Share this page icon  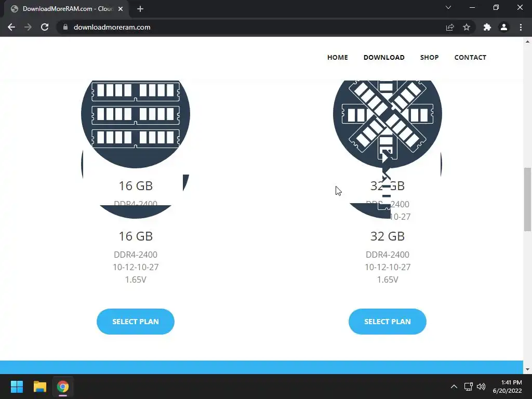(x=450, y=27)
